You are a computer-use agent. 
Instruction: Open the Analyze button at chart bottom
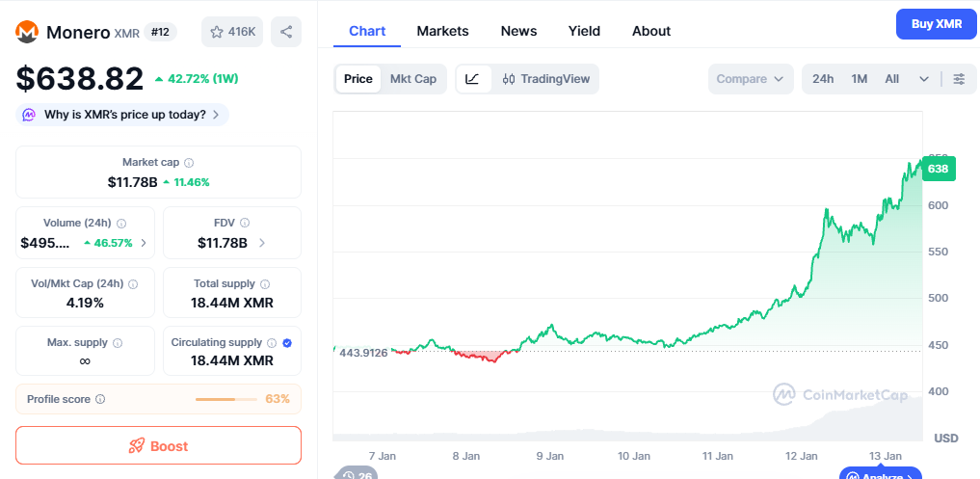[x=881, y=473]
